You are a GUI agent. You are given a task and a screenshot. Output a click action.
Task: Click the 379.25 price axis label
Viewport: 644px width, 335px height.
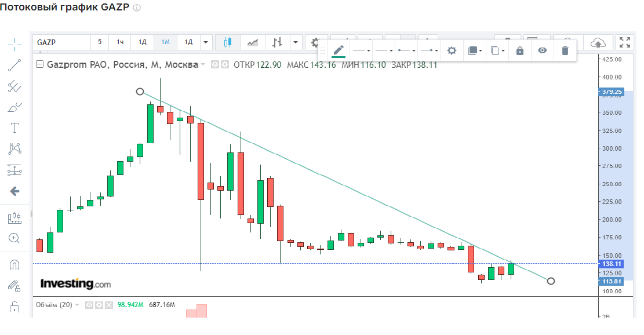[611, 92]
